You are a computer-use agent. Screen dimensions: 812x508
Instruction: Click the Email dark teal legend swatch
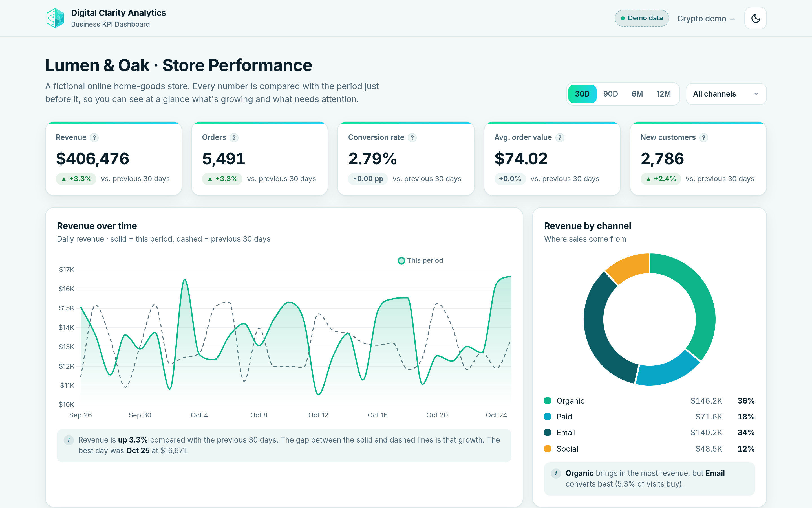pos(548,432)
